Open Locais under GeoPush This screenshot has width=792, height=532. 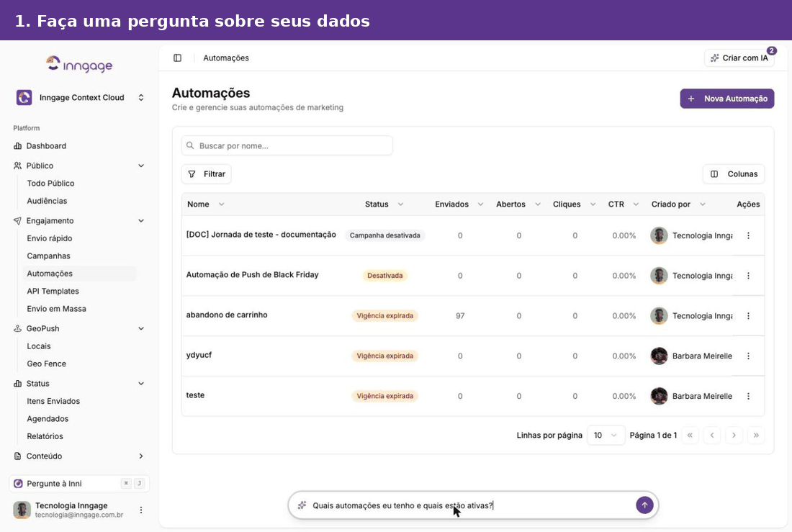pos(39,346)
